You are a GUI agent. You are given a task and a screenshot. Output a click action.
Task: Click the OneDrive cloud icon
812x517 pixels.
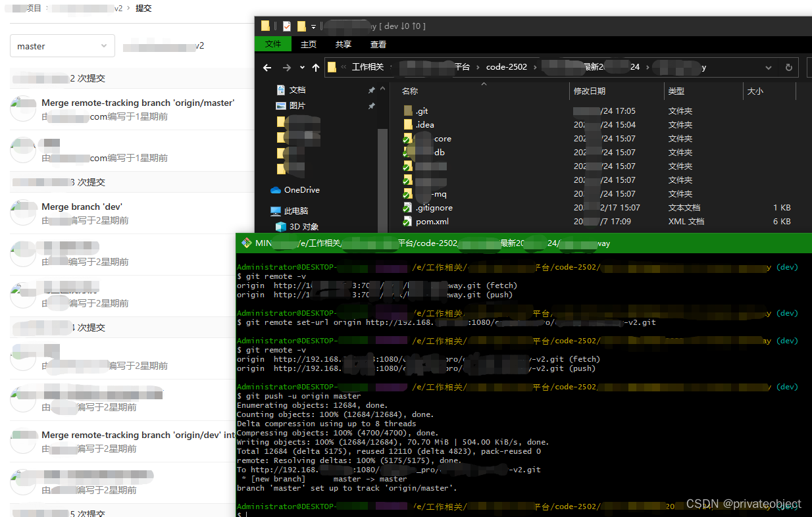pos(276,190)
